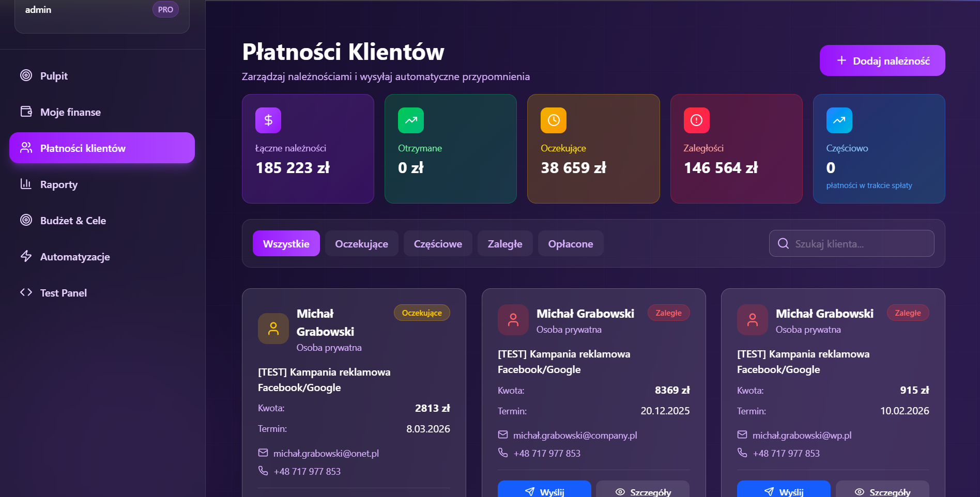Open Pulpit in the sidebar
Viewport: 980px width, 497px height.
(x=54, y=76)
